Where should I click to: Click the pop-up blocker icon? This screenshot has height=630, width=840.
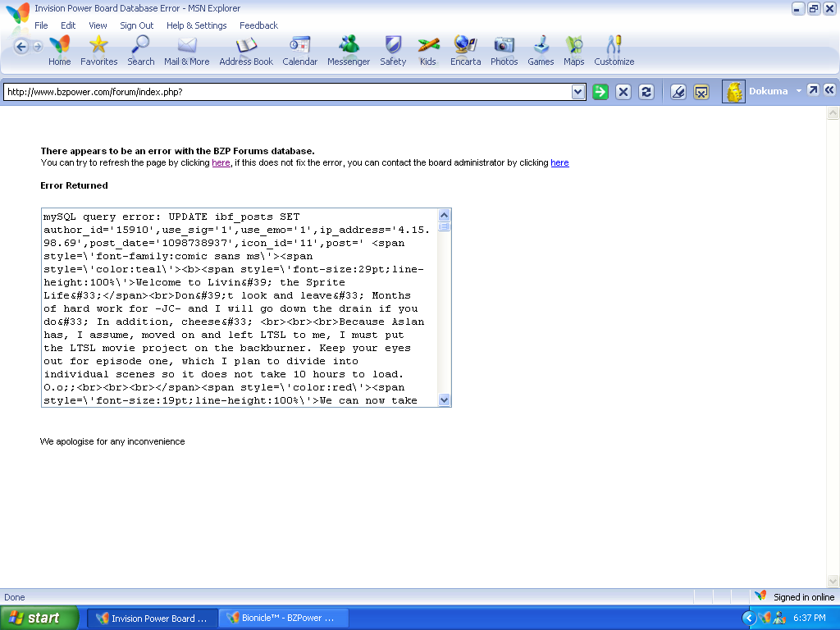pos(701,92)
